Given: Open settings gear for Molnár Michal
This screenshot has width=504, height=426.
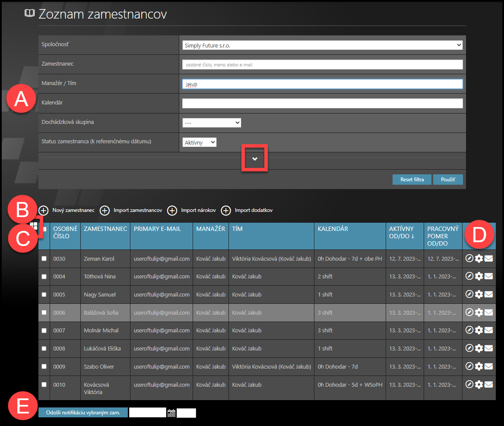Looking at the screenshot, I should tap(479, 331).
